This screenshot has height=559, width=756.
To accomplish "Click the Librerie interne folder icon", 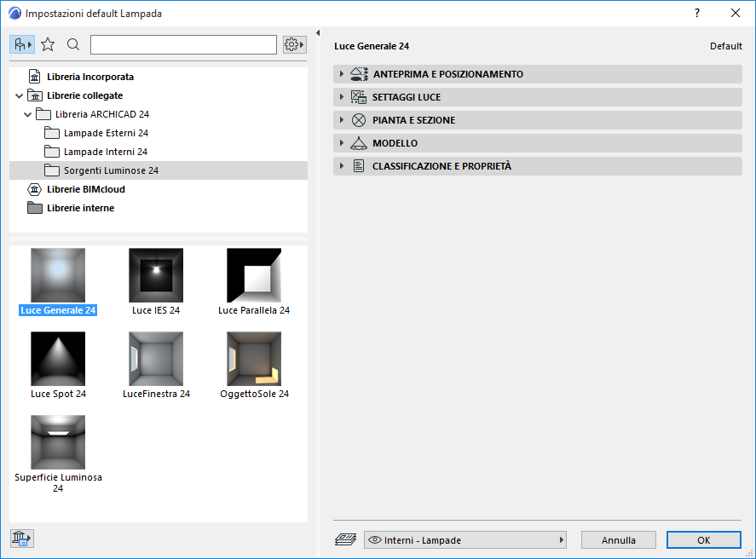I will [x=35, y=208].
